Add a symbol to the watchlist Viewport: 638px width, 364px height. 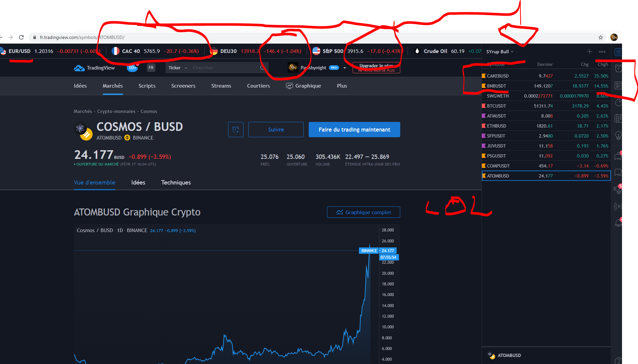click(589, 52)
